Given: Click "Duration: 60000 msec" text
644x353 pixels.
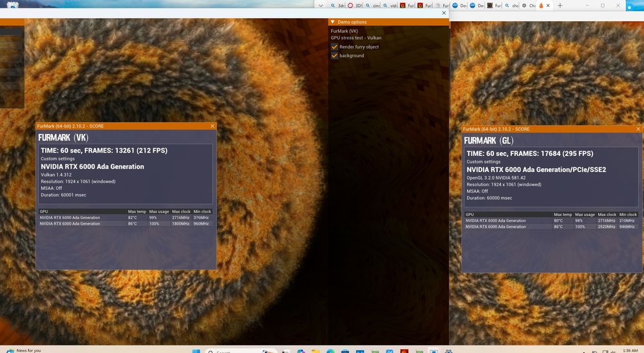Looking at the screenshot, I should 489,198.
